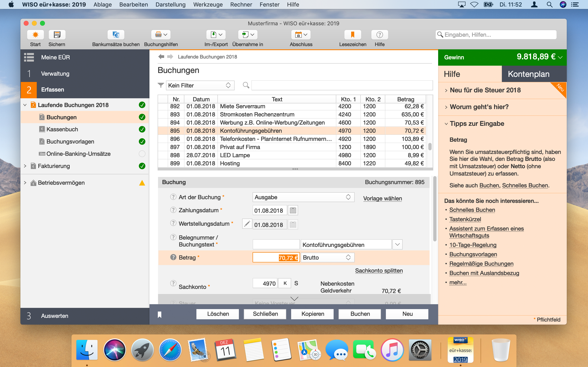The height and width of the screenshot is (367, 588).
Task: Click the bookmark flag in bottom bar
Action: pos(159,315)
